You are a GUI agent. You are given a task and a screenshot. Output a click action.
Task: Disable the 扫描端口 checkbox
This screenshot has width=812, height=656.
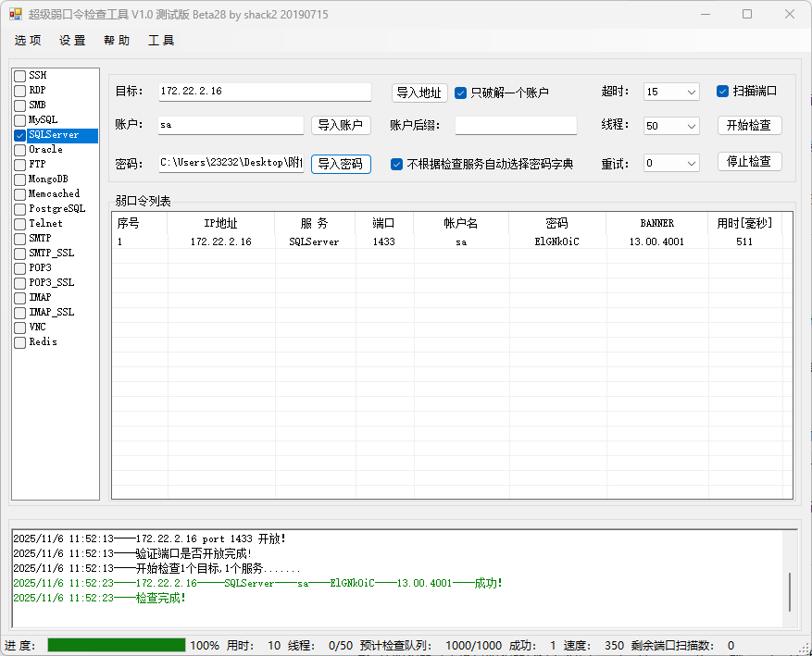point(723,91)
